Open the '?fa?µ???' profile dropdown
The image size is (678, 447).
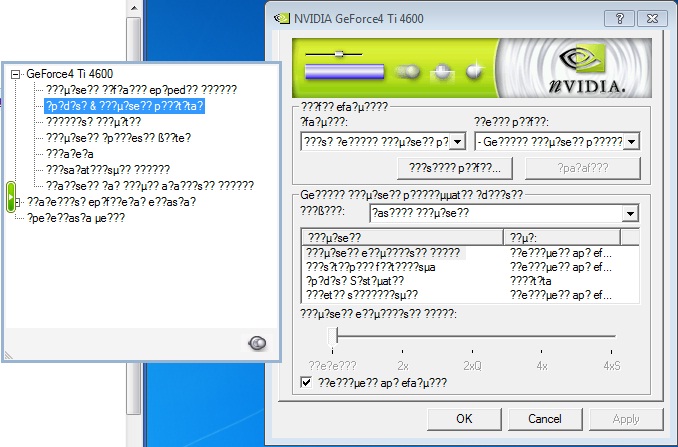[457, 142]
